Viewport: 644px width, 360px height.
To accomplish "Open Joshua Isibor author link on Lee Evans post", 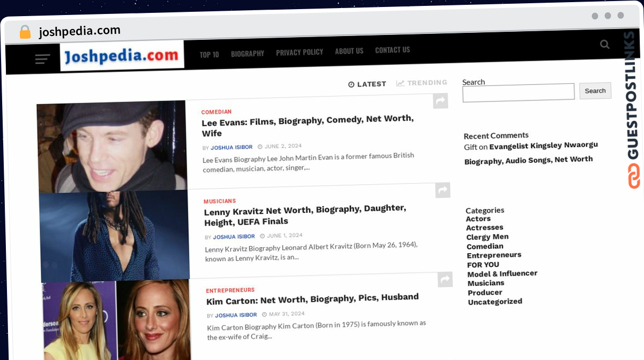I will 231,147.
